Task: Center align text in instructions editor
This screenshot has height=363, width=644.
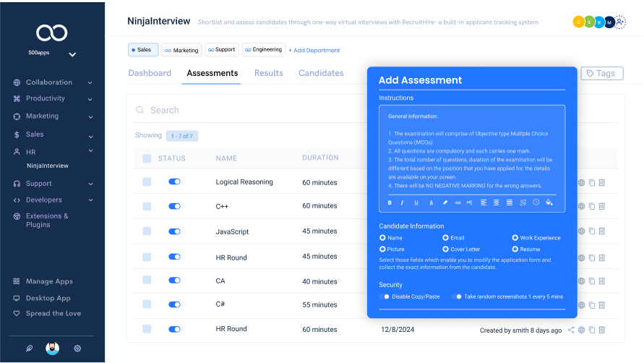Action: click(x=496, y=202)
